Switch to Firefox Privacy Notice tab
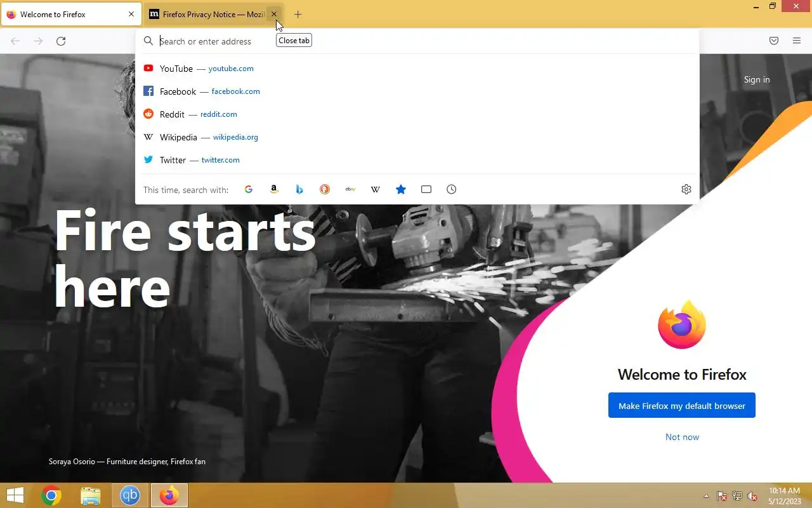 [x=214, y=14]
